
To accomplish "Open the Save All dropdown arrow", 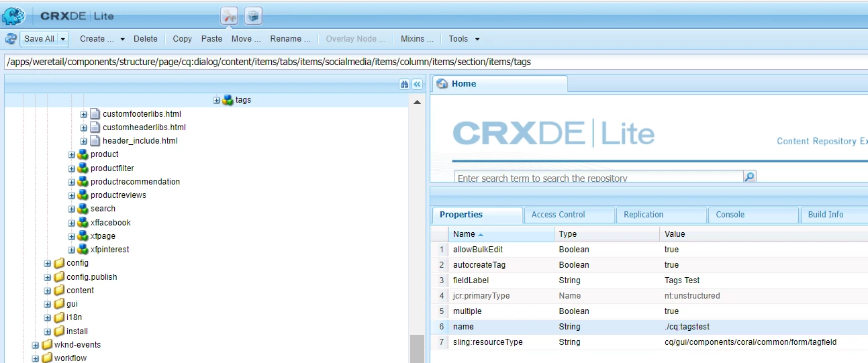I will 62,39.
